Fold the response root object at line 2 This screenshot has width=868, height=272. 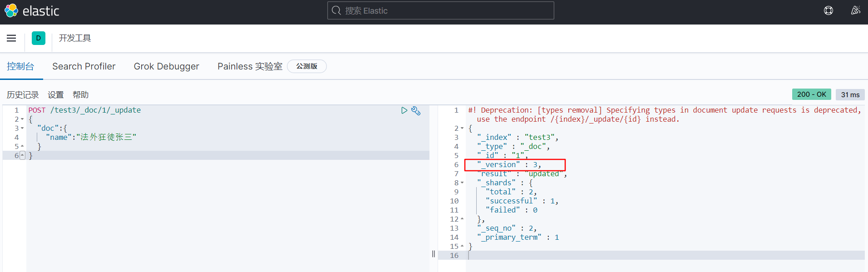[x=462, y=129]
